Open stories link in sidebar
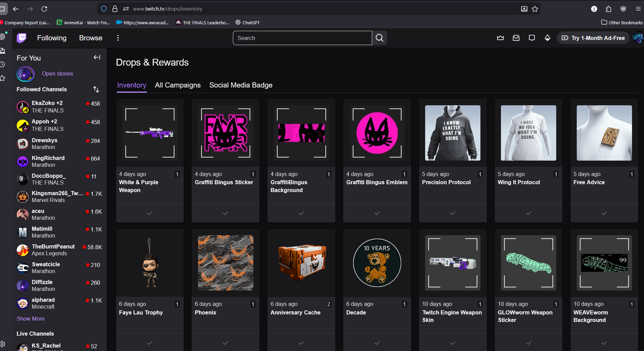Screen dimensions: 644x351 point(57,73)
